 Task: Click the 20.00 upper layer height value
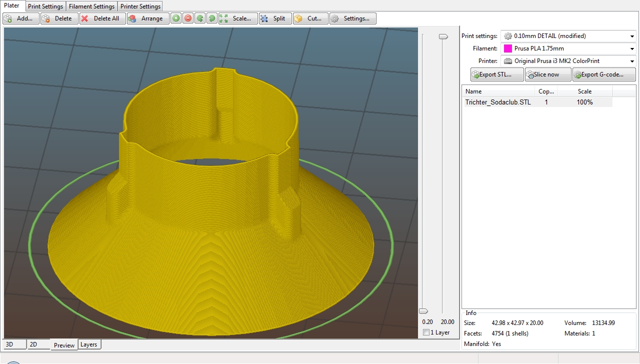pos(447,322)
